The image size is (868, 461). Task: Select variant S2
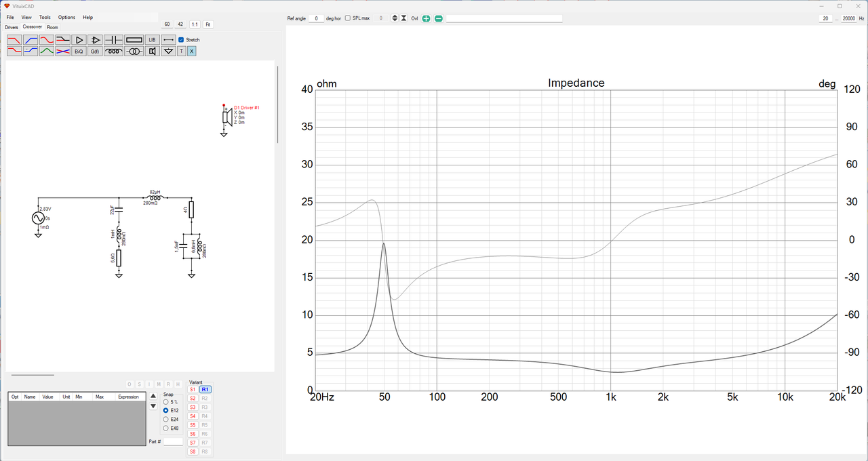(x=193, y=399)
